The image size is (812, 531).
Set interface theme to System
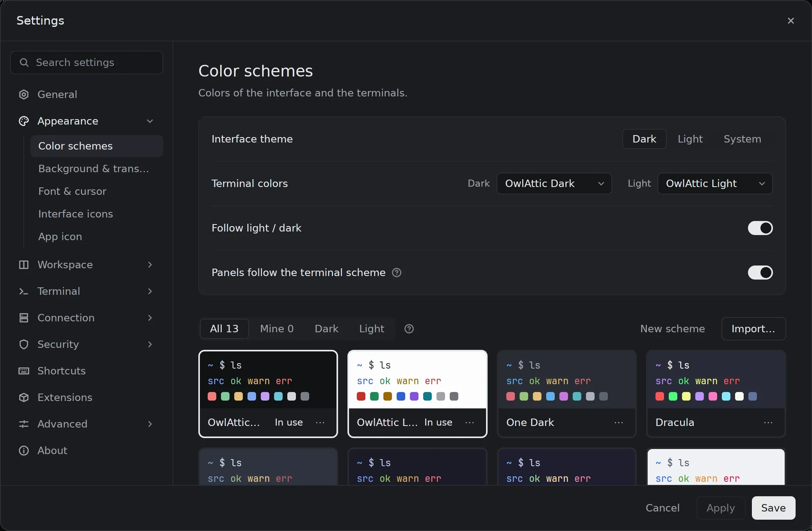pyautogui.click(x=743, y=139)
